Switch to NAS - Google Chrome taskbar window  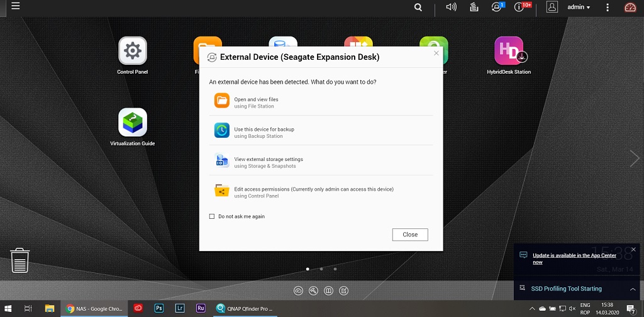pos(94,308)
